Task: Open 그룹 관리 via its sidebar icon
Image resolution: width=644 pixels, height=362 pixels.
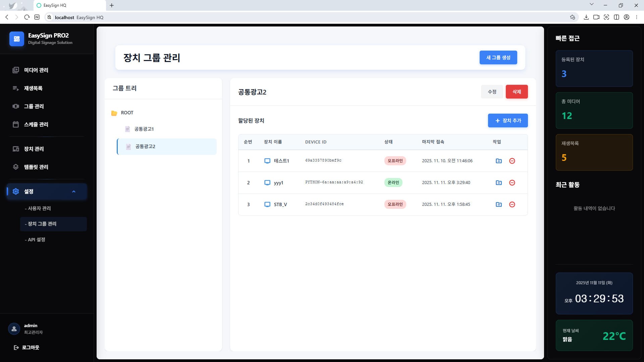Action: point(16,106)
